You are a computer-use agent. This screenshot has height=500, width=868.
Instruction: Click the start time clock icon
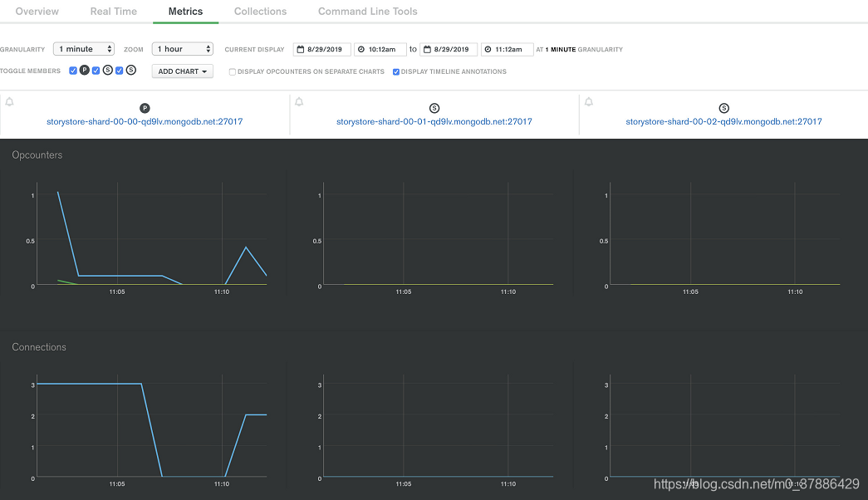pyautogui.click(x=361, y=49)
